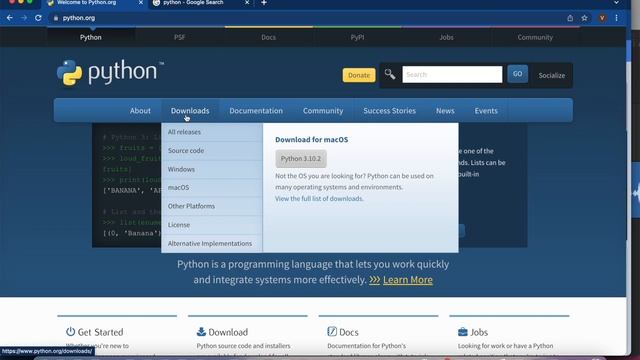Open the Documentation menu

[256, 111]
